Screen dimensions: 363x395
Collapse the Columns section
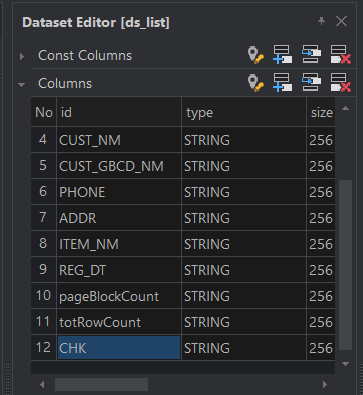click(22, 85)
